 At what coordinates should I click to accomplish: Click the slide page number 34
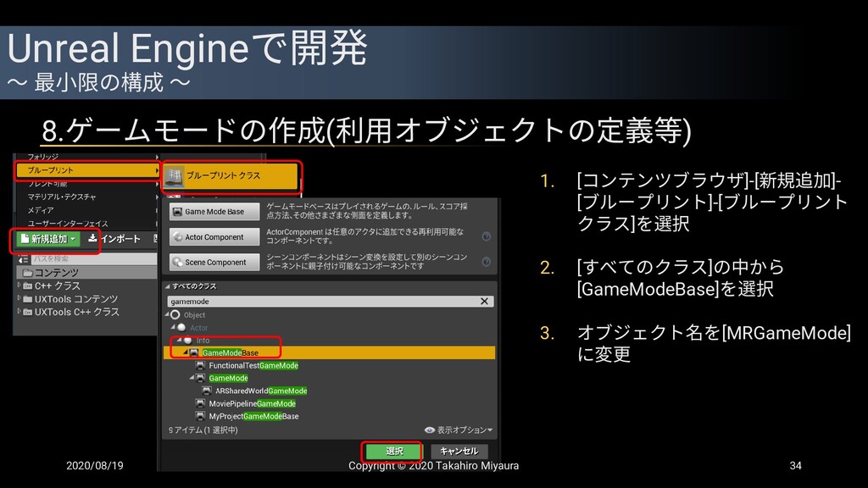pyautogui.click(x=795, y=466)
